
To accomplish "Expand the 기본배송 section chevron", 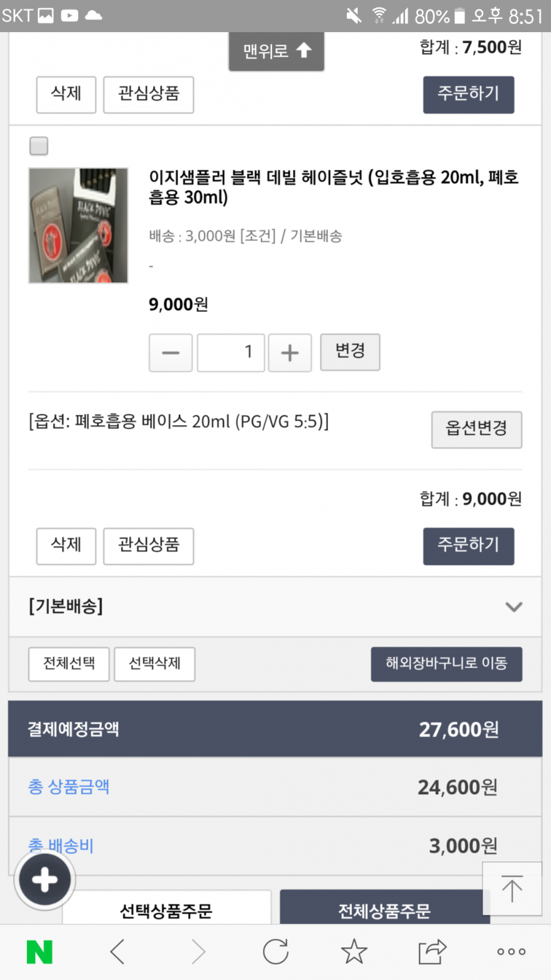I will click(514, 607).
